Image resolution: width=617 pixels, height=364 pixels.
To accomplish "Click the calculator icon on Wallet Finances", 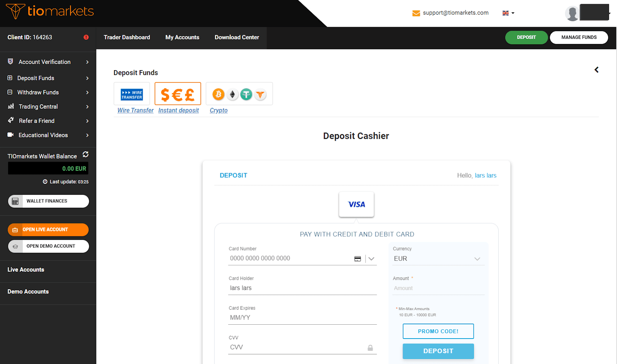I will coord(15,201).
